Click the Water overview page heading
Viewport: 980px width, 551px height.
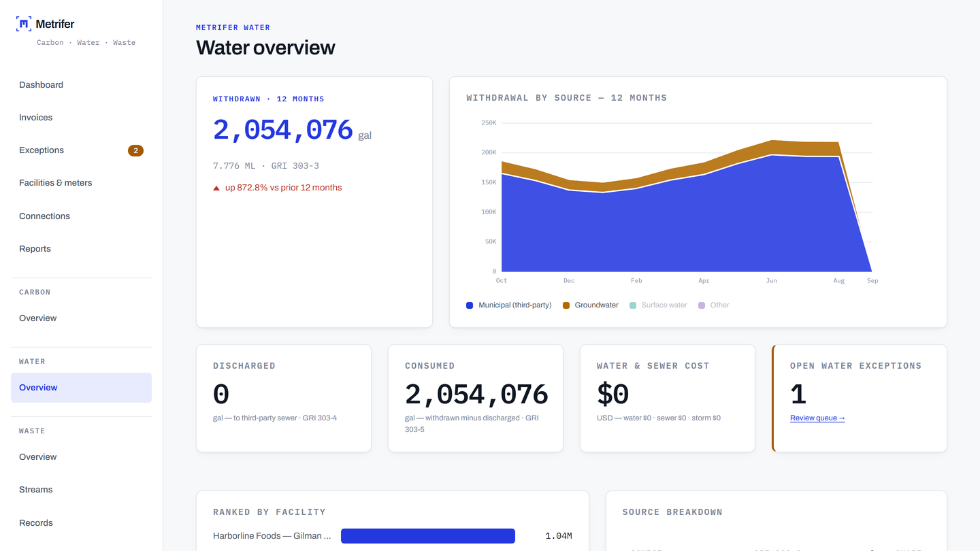tap(265, 48)
